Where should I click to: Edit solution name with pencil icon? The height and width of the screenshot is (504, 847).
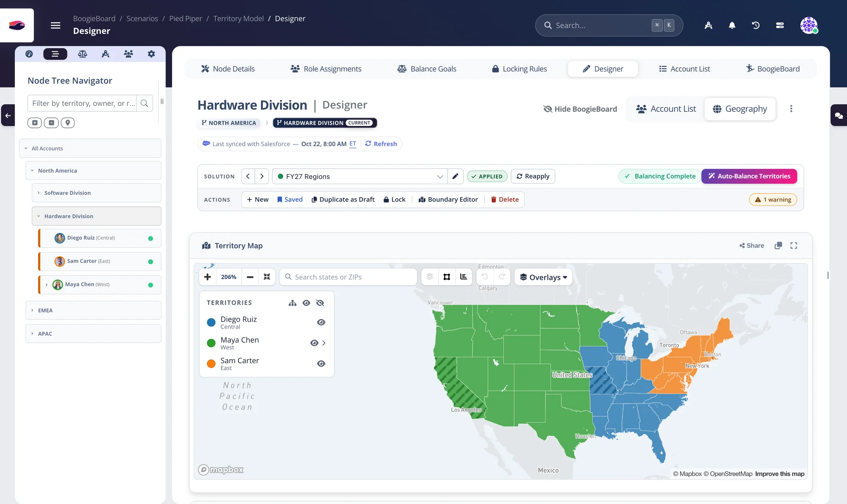(455, 176)
